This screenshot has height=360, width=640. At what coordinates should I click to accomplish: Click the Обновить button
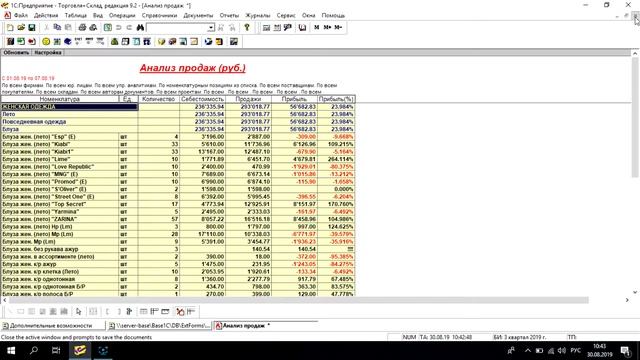[16, 53]
